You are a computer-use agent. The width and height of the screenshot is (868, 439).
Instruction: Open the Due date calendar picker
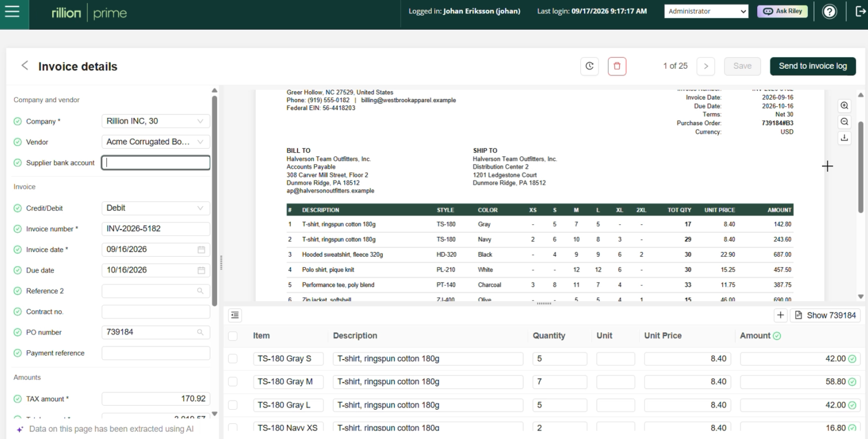click(201, 270)
